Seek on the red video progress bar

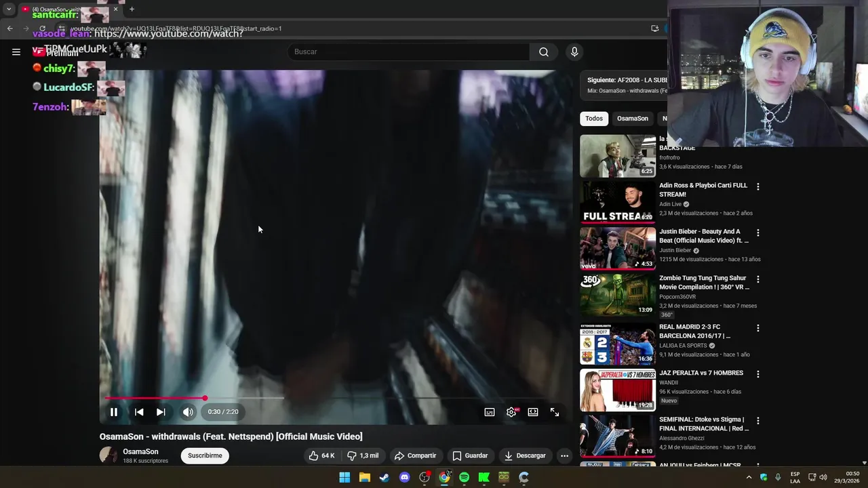click(x=336, y=399)
